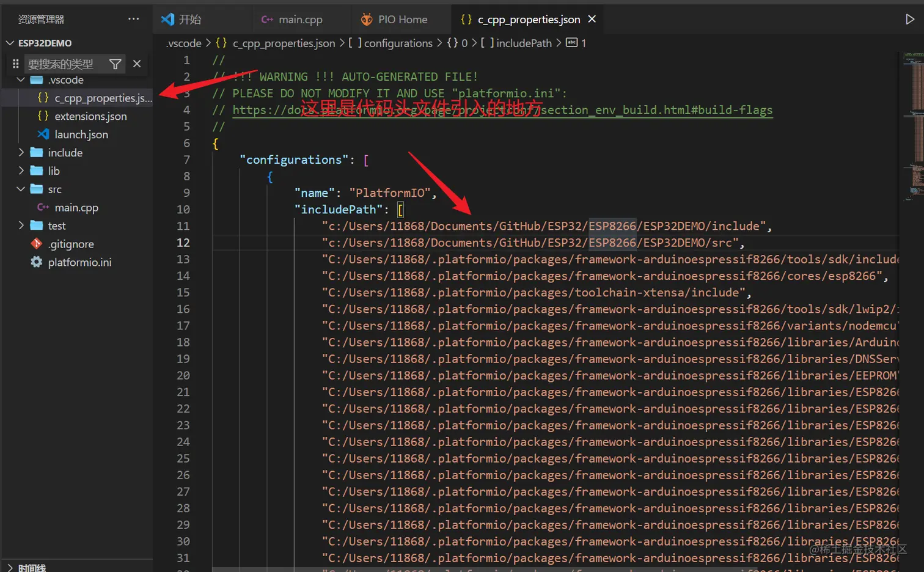
Task: Click the run play button at top right
Action: (x=909, y=19)
